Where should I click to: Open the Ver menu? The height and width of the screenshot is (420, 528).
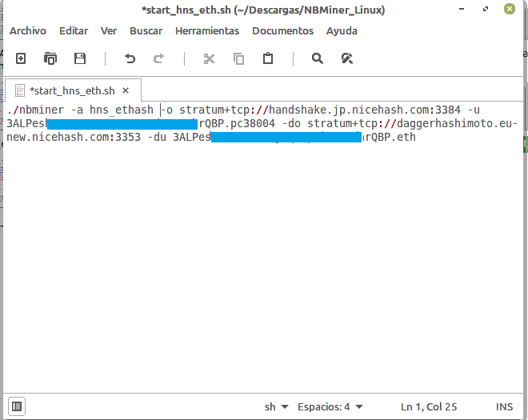tap(109, 31)
